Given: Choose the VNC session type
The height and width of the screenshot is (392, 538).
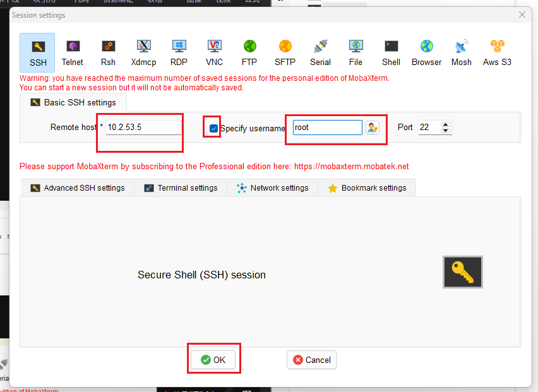Looking at the screenshot, I should [x=215, y=53].
